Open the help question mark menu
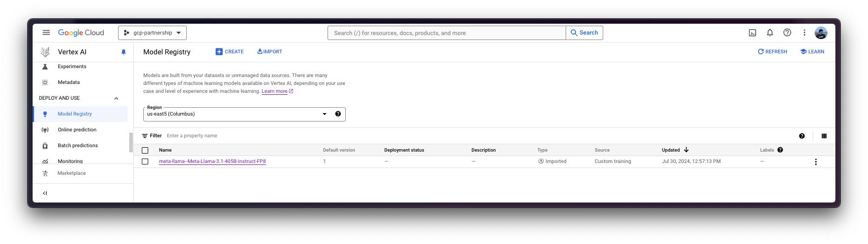 click(x=787, y=33)
